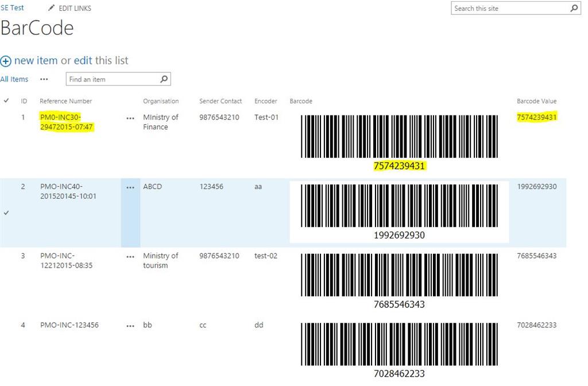Click barcode value 7028462233 in last column
The height and width of the screenshot is (386, 588).
point(537,325)
